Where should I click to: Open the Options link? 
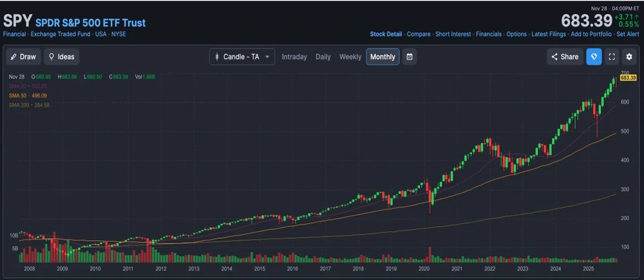pyautogui.click(x=516, y=34)
